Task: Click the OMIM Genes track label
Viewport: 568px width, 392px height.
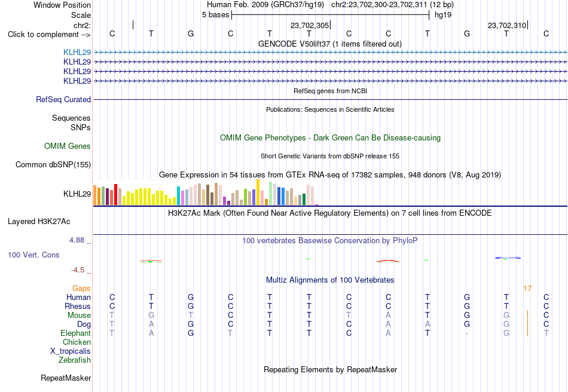Action: [68, 146]
